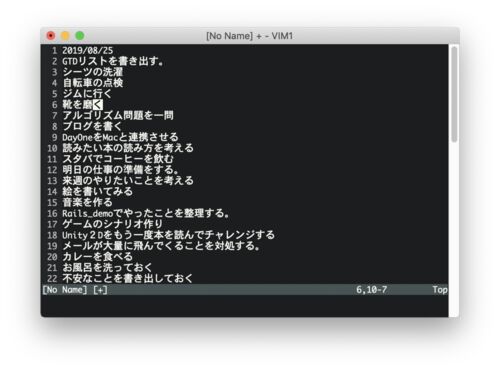This screenshot has width=500, height=371.
Task: Click the line '絵を書いてみる'
Action: 97,191
